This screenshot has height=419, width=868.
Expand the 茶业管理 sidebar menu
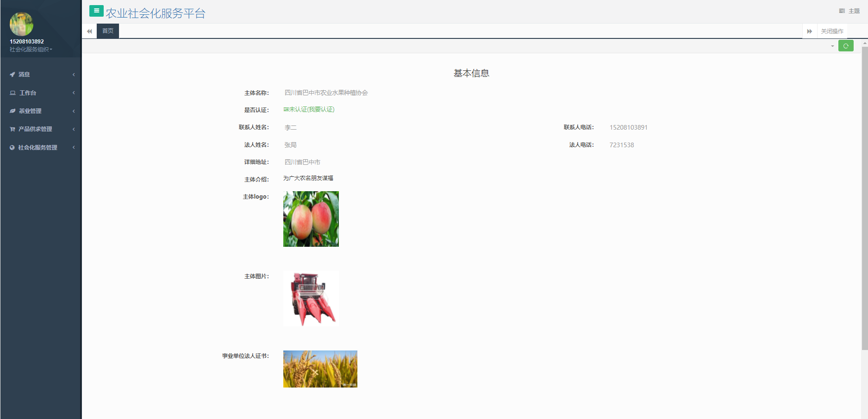pos(41,111)
